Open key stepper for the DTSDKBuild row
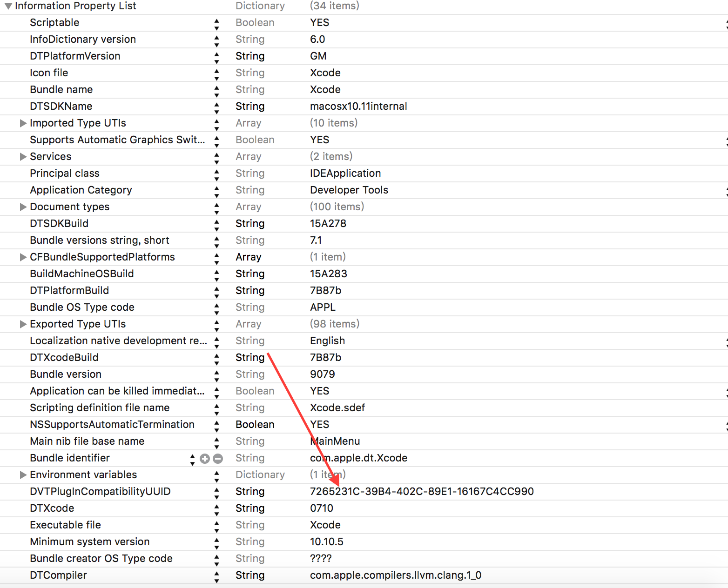Viewport: 728px width, 588px height. click(x=216, y=225)
